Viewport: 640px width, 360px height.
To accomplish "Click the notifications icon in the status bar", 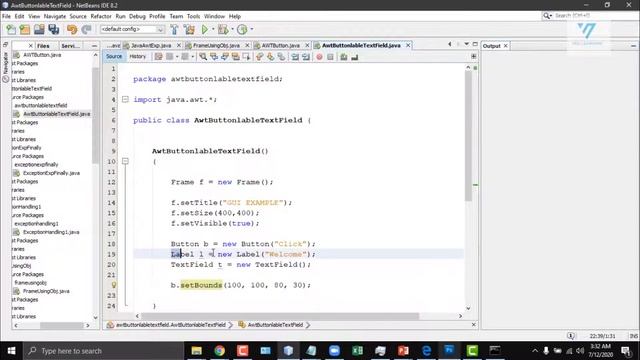I will pos(571,336).
